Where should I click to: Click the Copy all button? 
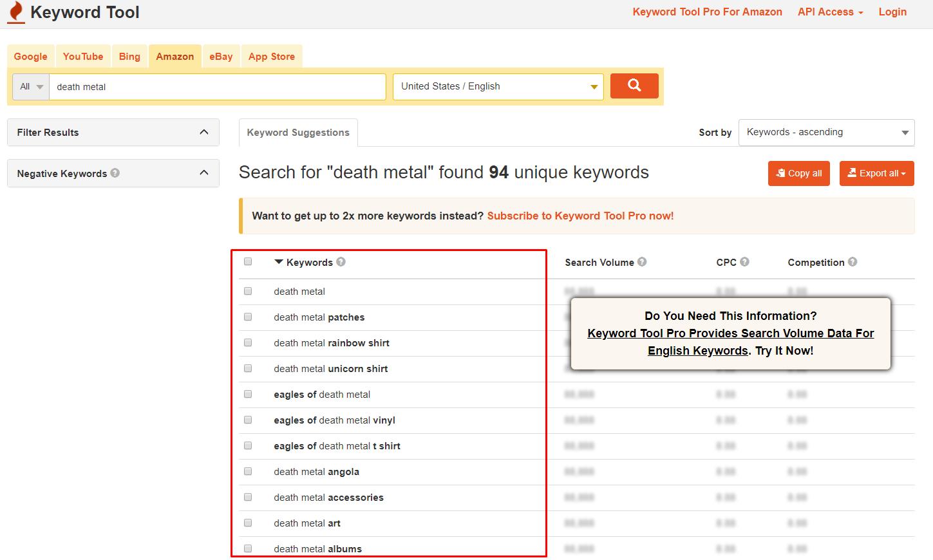799,173
